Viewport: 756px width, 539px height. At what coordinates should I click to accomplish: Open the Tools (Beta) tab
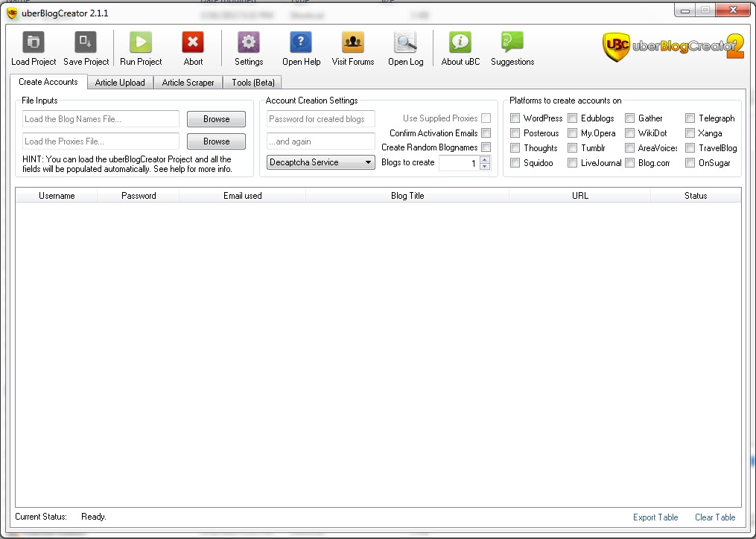(x=253, y=83)
